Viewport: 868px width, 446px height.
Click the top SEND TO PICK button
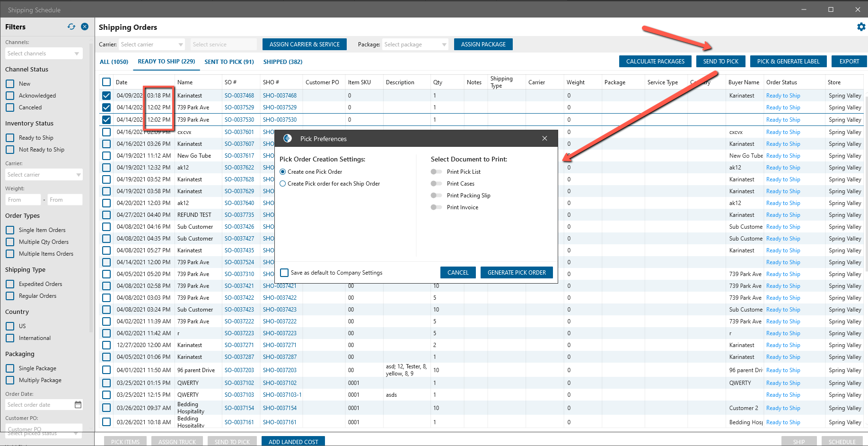coord(721,62)
